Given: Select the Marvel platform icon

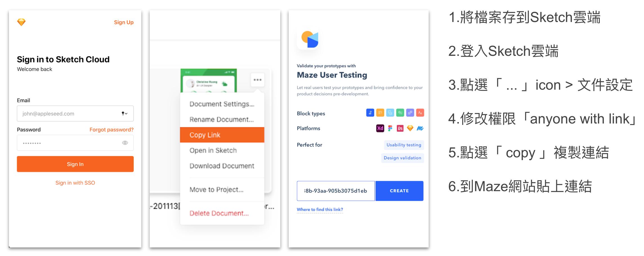Looking at the screenshot, I should click(x=420, y=128).
